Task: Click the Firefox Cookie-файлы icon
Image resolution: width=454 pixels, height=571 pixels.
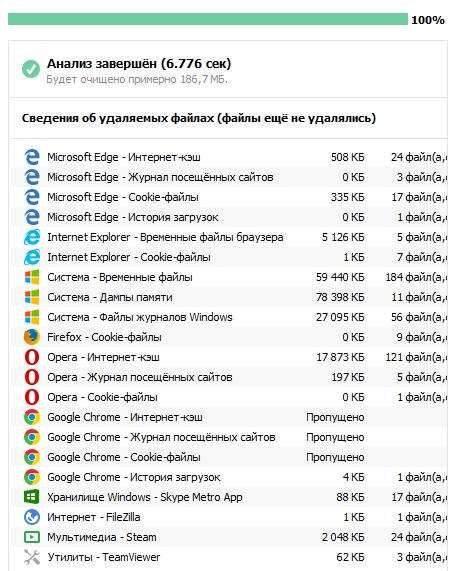Action: (32, 337)
